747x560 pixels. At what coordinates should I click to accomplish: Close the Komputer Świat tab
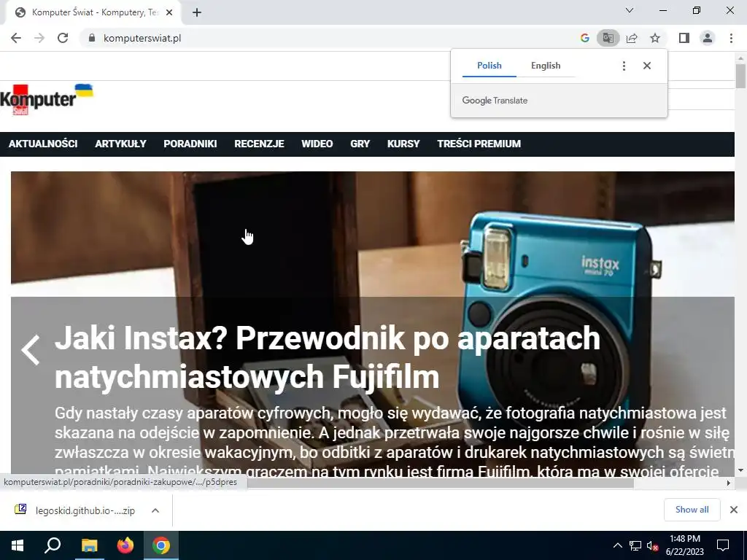coord(169,13)
